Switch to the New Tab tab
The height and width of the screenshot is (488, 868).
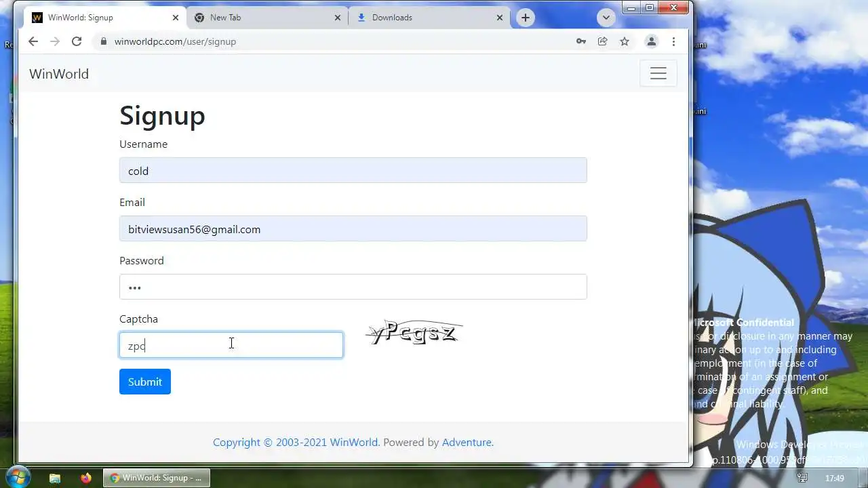pos(267,18)
